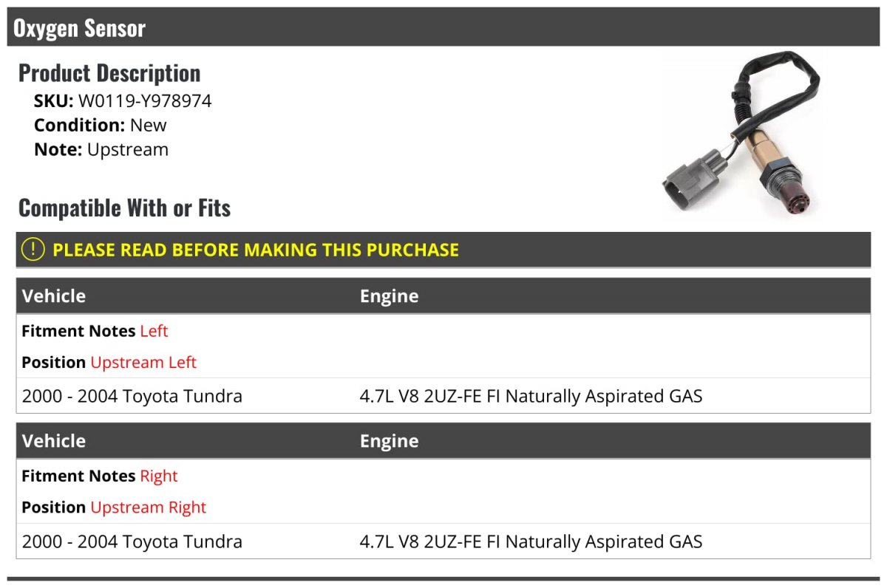Click the second Engine column header
Viewport: 887px width, 588px height.
pyautogui.click(x=390, y=441)
